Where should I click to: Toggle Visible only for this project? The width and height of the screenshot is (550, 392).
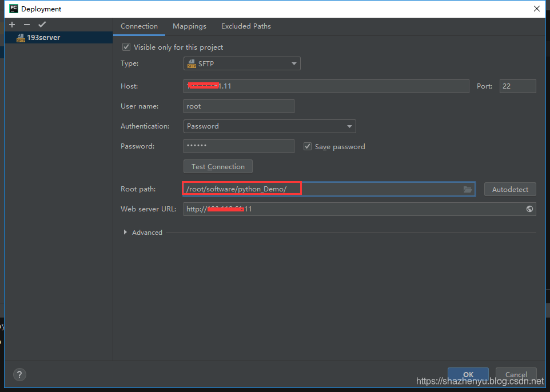click(126, 47)
